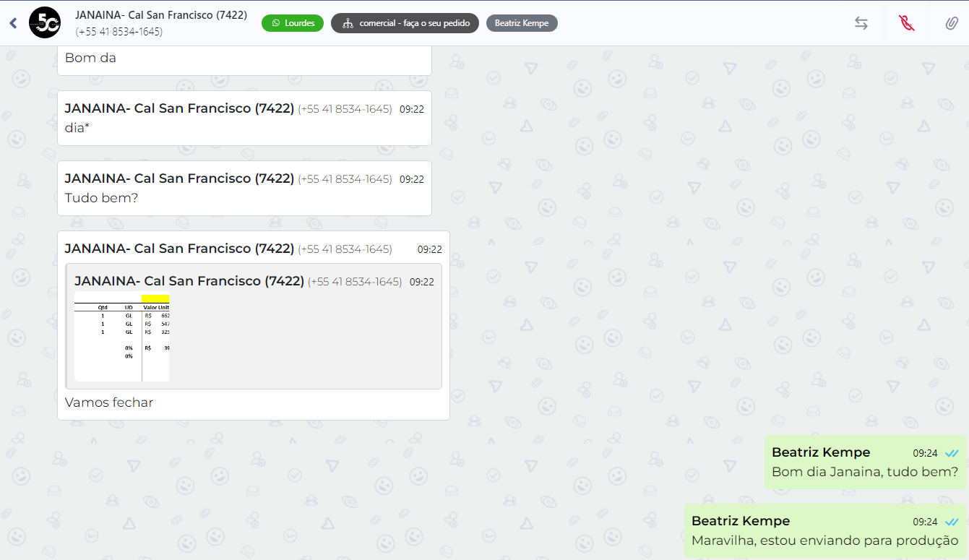Viewport: 969px width, 560px height.
Task: Go back with the left chevron arrow
Action: coord(13,23)
